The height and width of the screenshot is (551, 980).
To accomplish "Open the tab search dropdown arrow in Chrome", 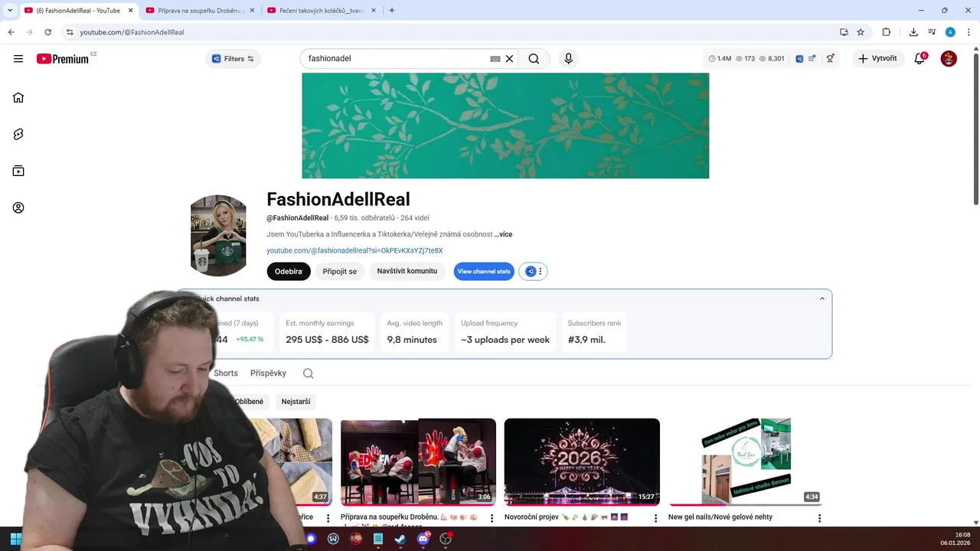I will click(9, 10).
